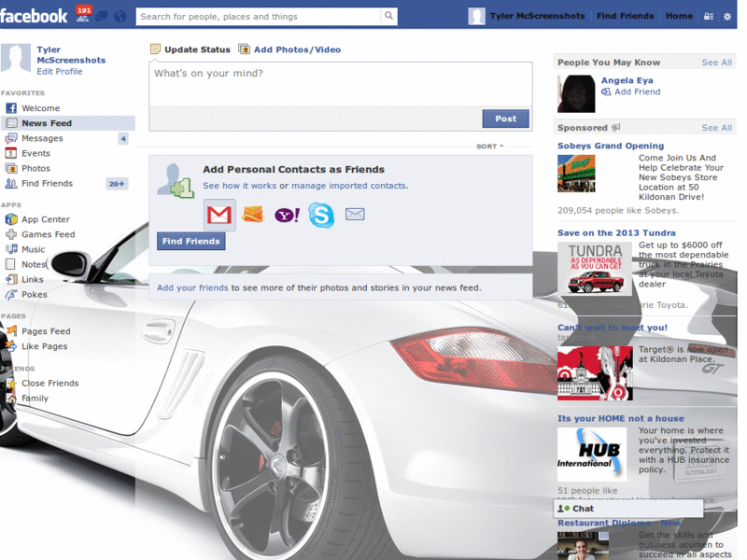Viewport: 747px width, 560px height.
Task: Open the Chat bar
Action: click(627, 508)
